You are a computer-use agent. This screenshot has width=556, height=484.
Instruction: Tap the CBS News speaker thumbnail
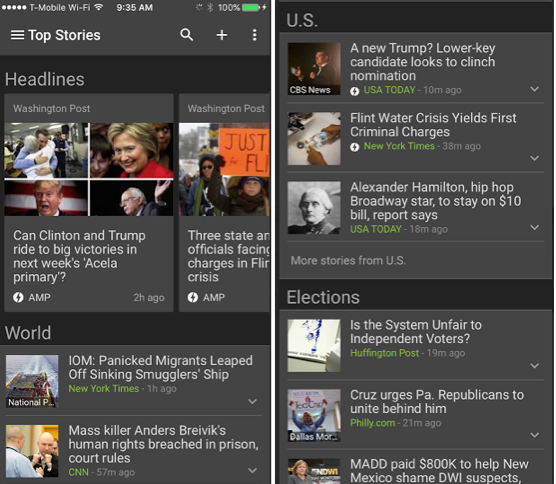click(314, 69)
